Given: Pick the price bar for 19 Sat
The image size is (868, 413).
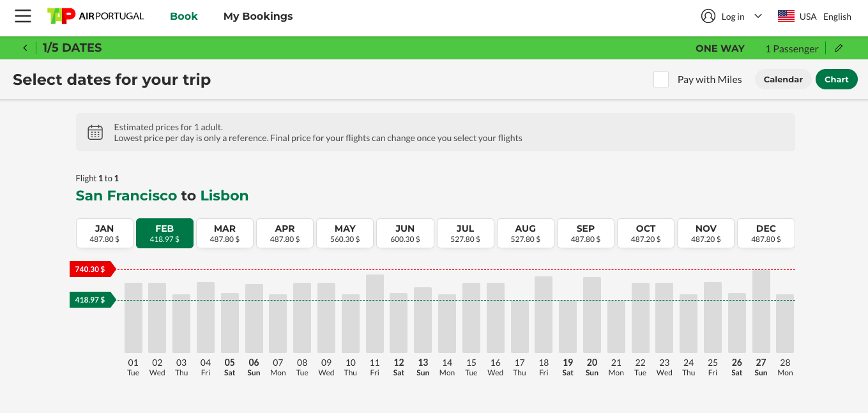Looking at the screenshot, I should [x=568, y=327].
